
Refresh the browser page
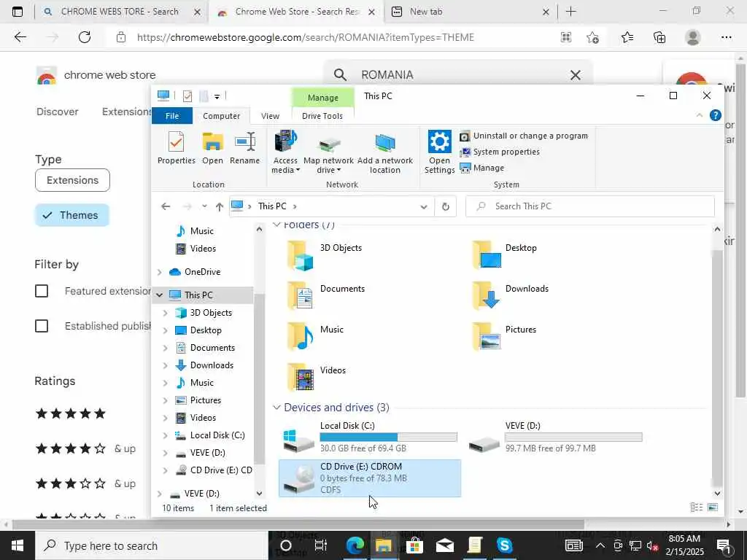point(85,37)
